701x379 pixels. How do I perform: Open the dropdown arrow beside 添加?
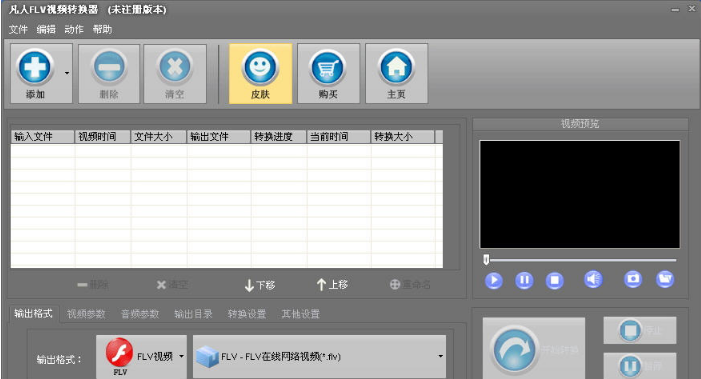tap(67, 73)
